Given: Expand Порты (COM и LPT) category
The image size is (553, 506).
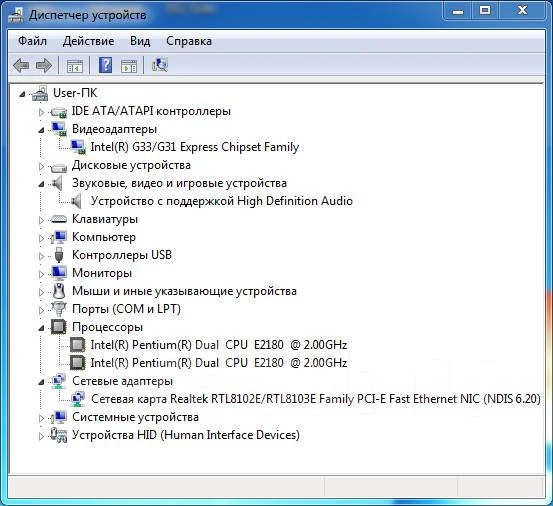Looking at the screenshot, I should click(41, 310).
